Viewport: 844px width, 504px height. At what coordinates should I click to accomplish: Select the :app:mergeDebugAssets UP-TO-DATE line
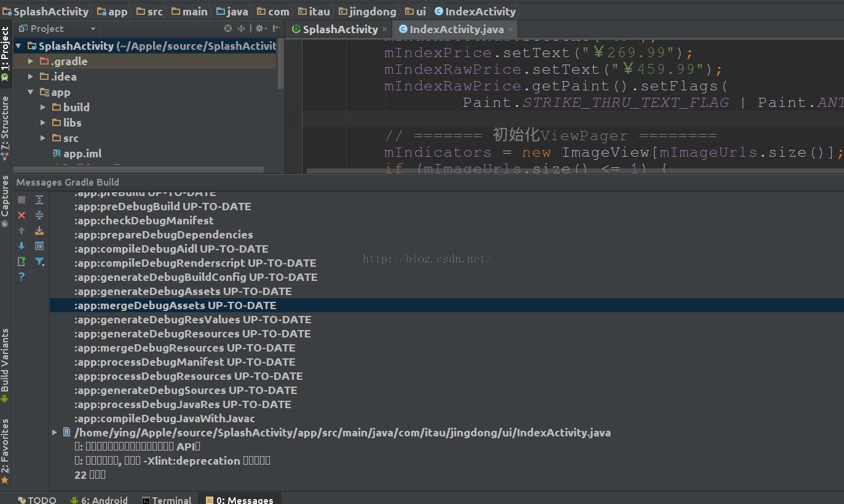click(x=446, y=305)
